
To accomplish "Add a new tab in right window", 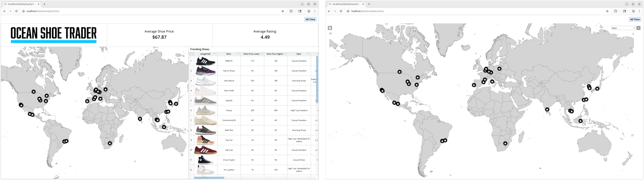I will tap(369, 4).
